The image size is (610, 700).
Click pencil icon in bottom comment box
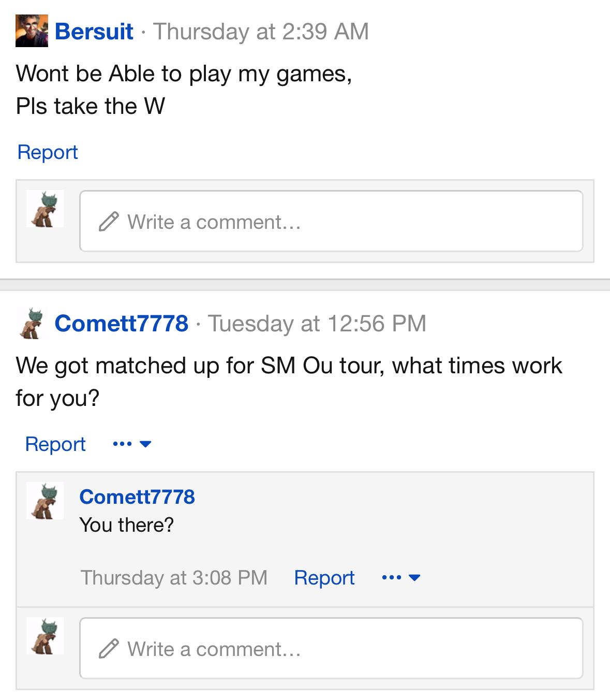tap(109, 649)
